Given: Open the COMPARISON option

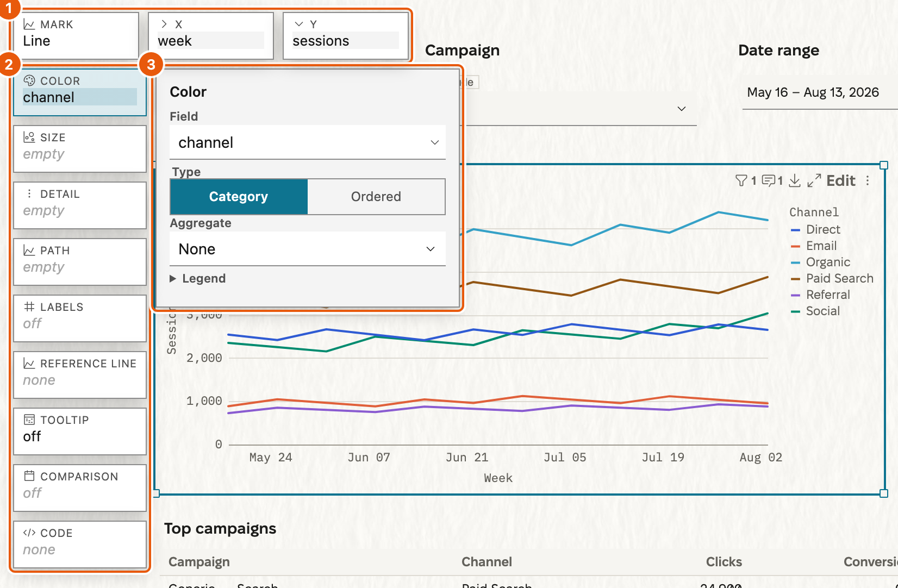Looking at the screenshot, I should 80,488.
